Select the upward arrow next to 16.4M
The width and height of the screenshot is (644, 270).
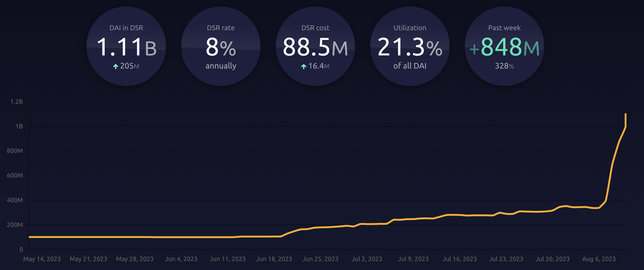tap(304, 66)
